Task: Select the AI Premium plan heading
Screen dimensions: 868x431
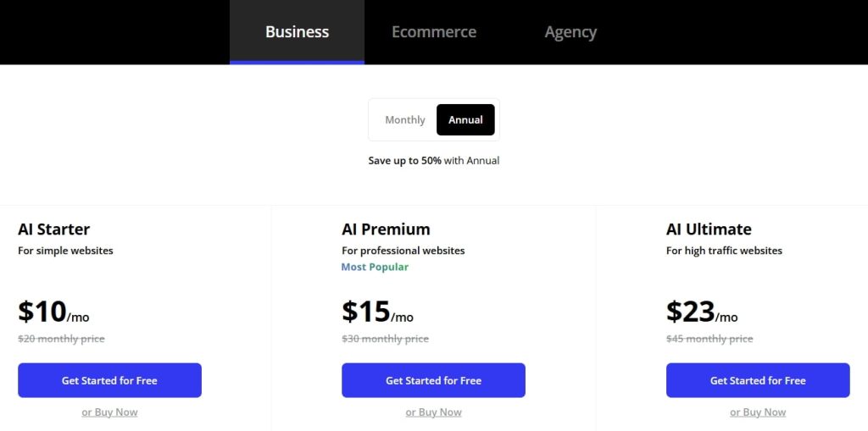Action: (x=386, y=229)
